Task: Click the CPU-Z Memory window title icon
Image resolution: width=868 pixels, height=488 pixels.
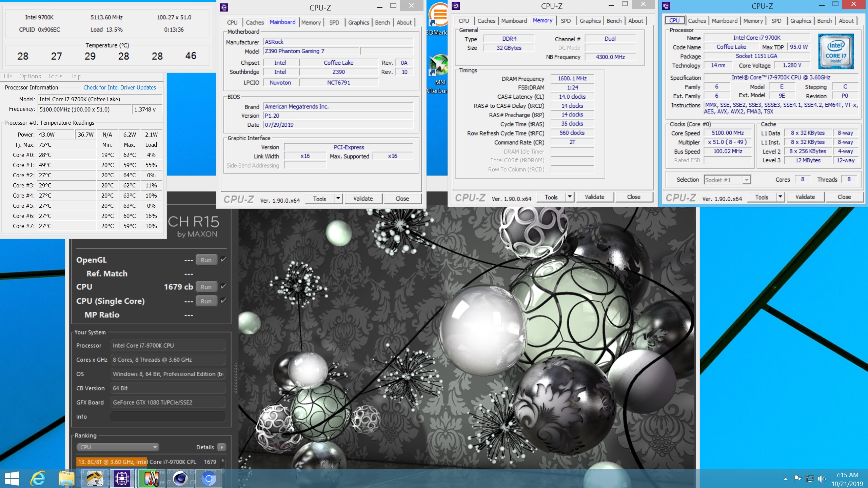Action: 456,5
